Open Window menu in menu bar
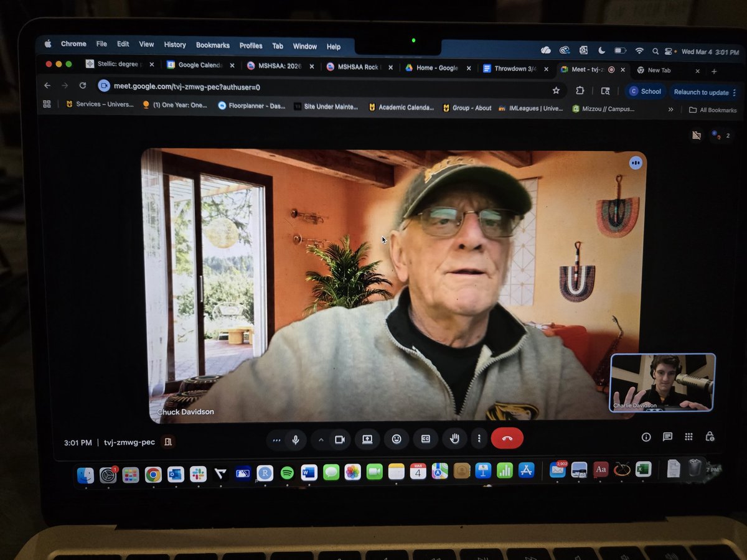Viewport: 747px width, 560px height. [x=305, y=46]
